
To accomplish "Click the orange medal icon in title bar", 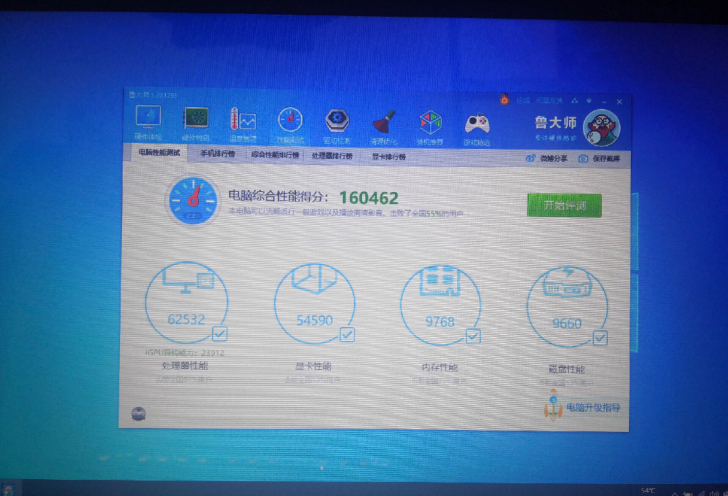I will [505, 99].
